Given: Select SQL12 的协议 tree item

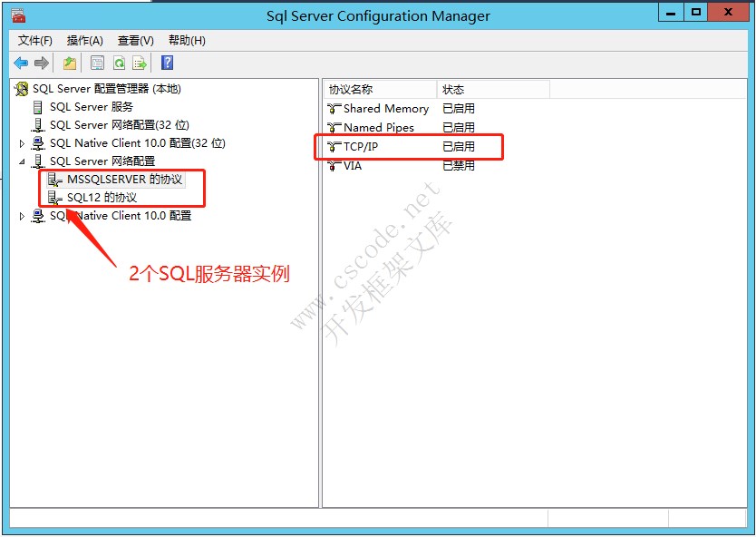Looking at the screenshot, I should point(102,198).
